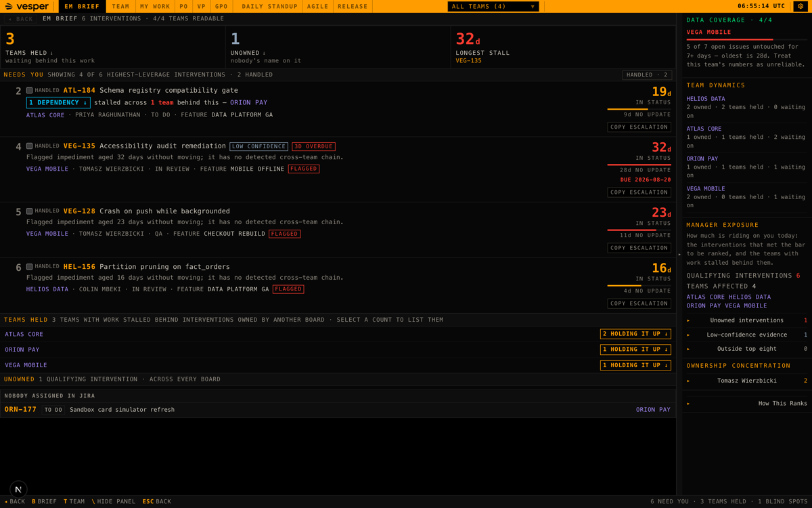The height and width of the screenshot is (508, 812).
Task: Expand Tomasz Wierzbicki ownership row
Action: pos(747,381)
